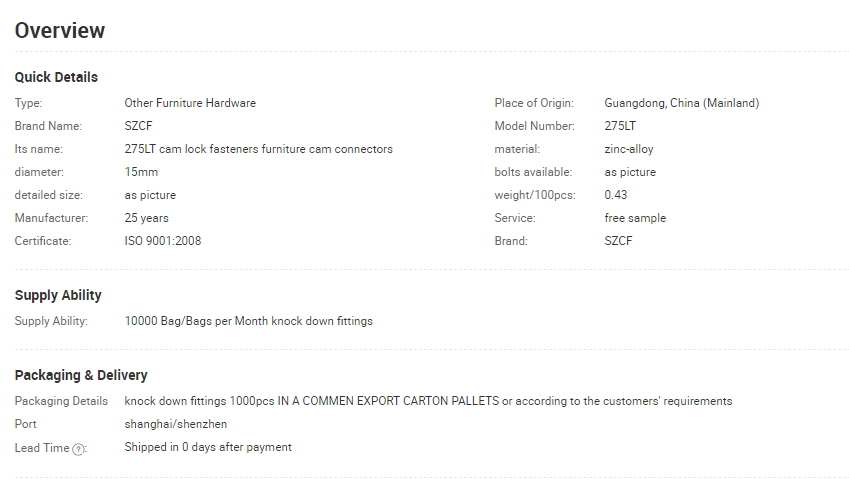Click the 'free sample' service value
The image size is (849, 480).
tap(635, 218)
